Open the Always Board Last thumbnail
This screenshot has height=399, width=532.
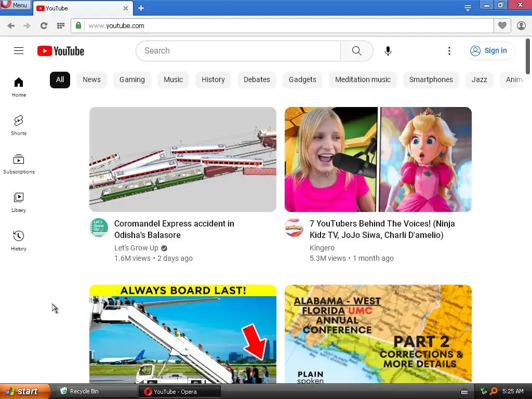[x=183, y=334]
